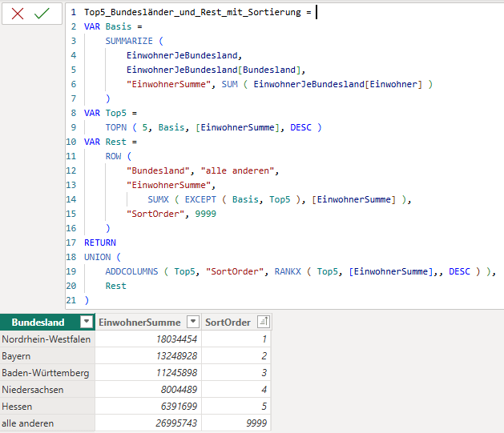This screenshot has height=433, width=504.
Task: Commit the formula with the green checkmark
Action: pos(43,14)
